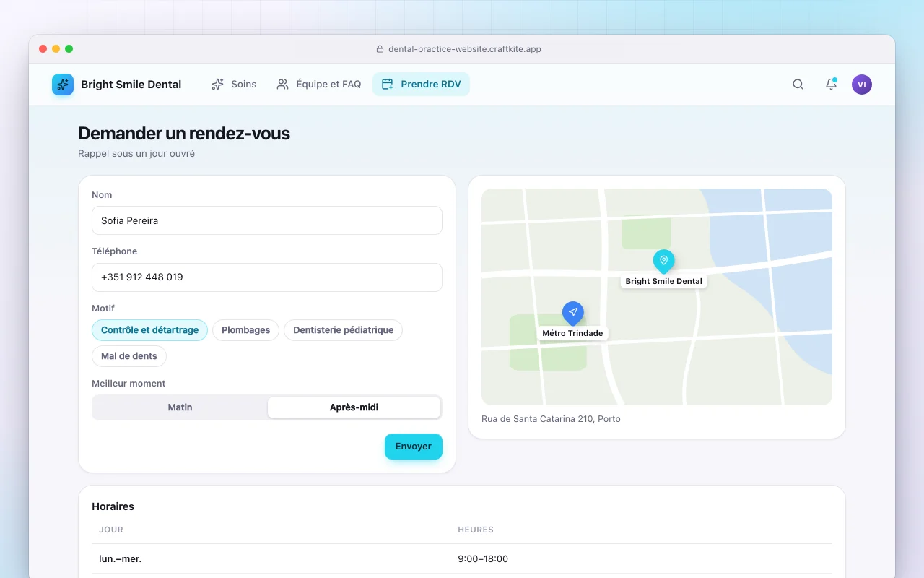Click the Bright Smile Dental logo icon
Image resolution: width=924 pixels, height=578 pixels.
(x=63, y=85)
